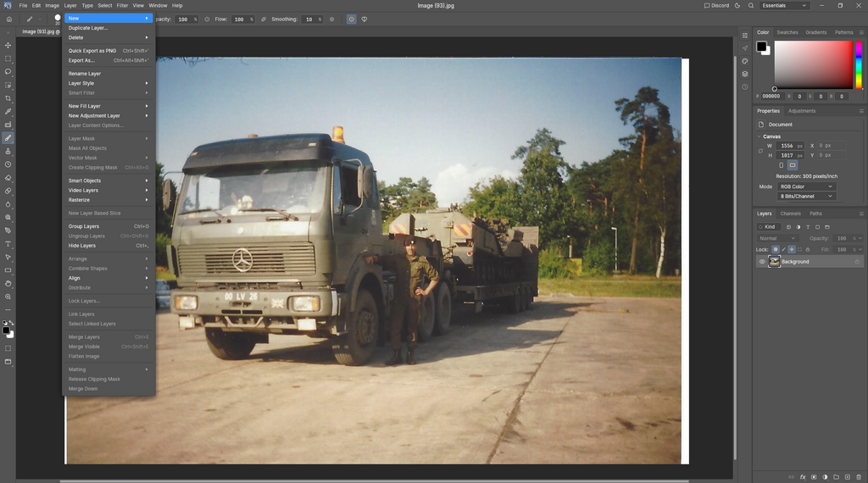
Task: Select the Move tool
Action: [8, 46]
